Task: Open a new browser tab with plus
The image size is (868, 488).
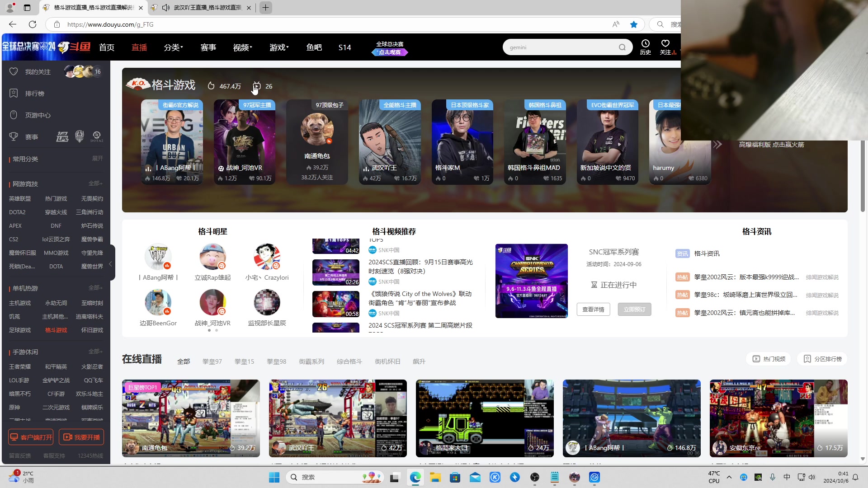Action: pos(266,8)
